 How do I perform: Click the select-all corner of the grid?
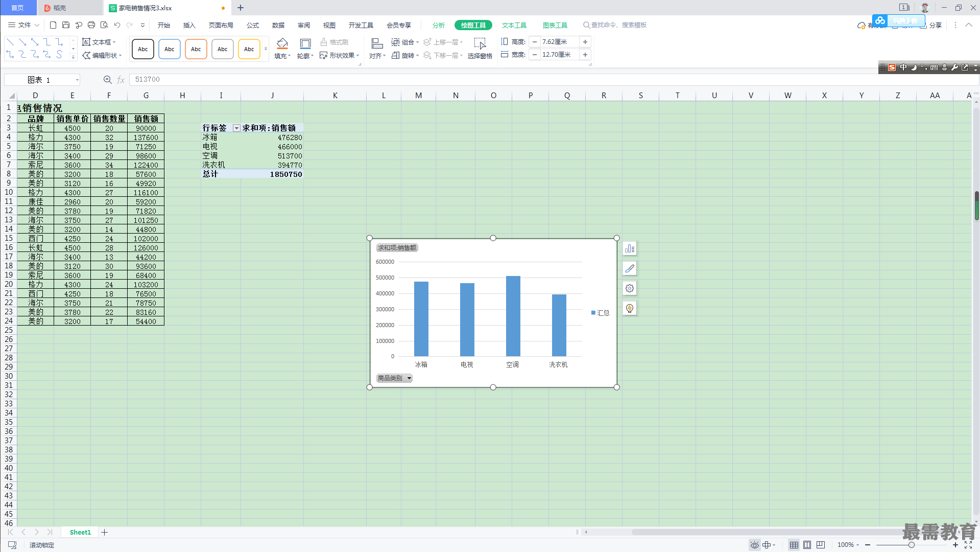click(11, 96)
